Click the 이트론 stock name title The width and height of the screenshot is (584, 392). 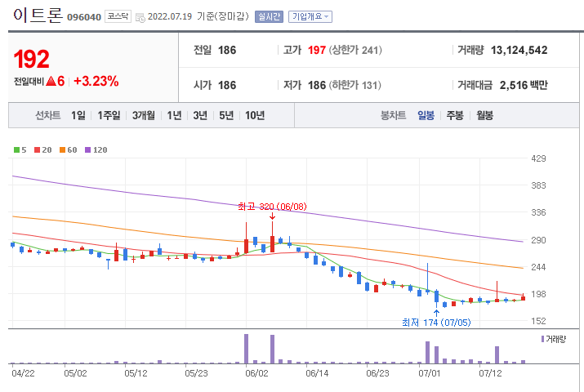(x=38, y=16)
